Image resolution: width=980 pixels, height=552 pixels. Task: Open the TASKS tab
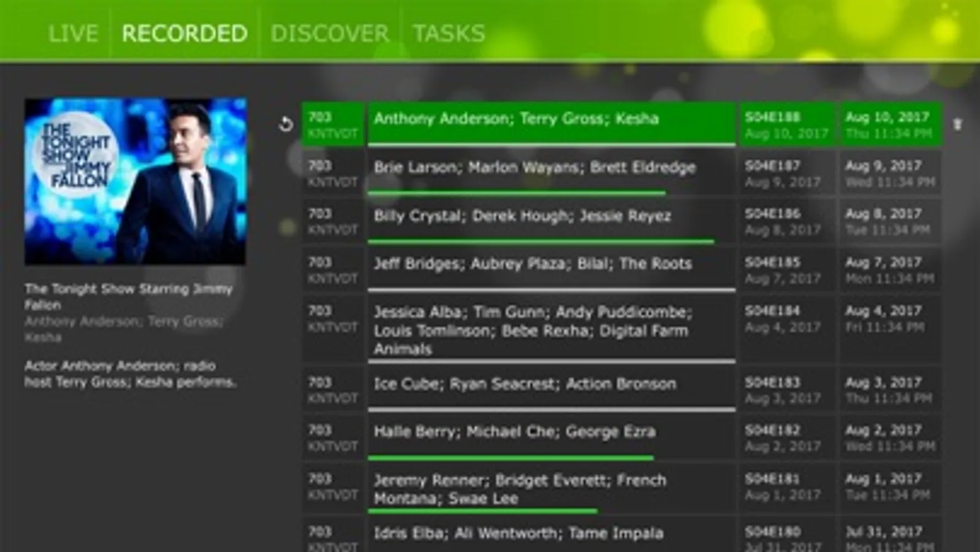tap(449, 33)
